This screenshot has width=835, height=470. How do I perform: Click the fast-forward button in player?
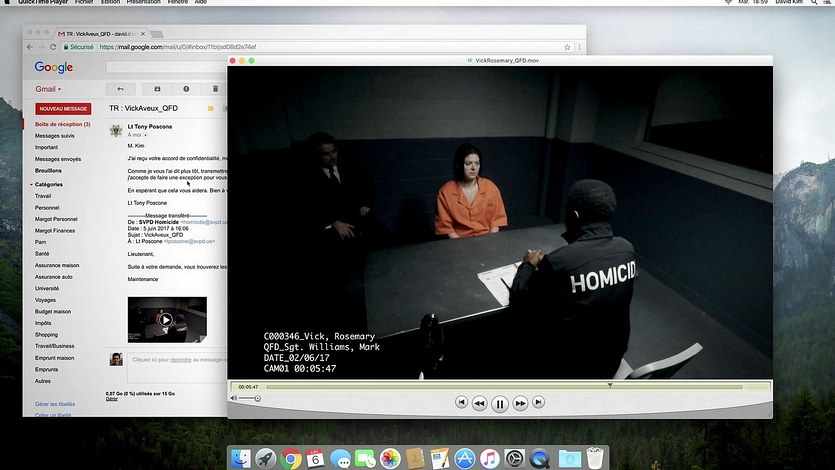[x=520, y=403]
